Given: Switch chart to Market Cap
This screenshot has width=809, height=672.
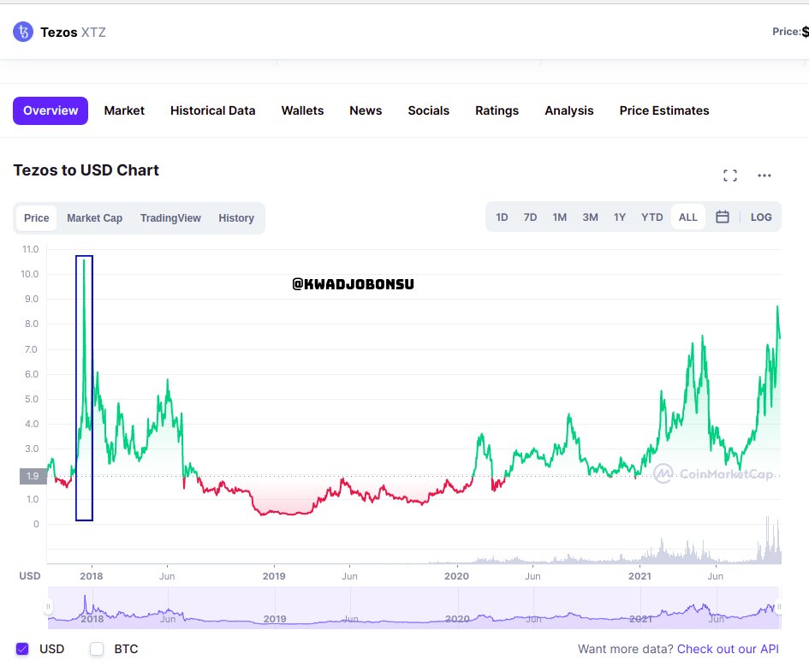Looking at the screenshot, I should point(95,218).
